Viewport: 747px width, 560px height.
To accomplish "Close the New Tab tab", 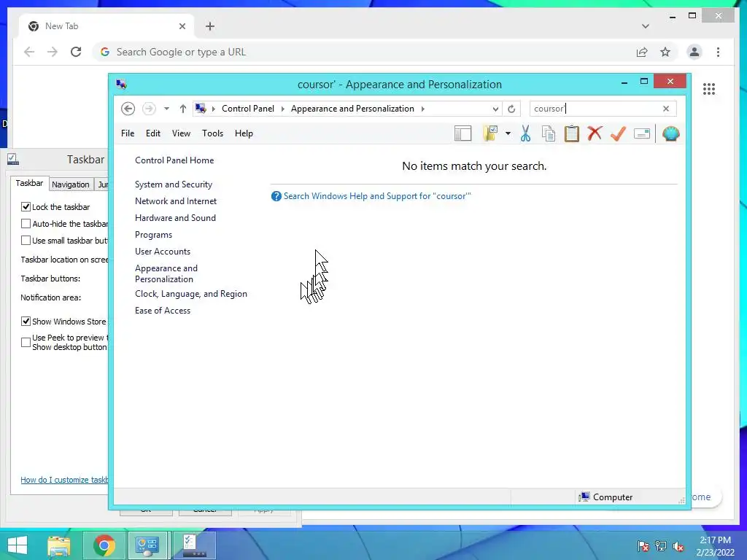I will click(182, 26).
